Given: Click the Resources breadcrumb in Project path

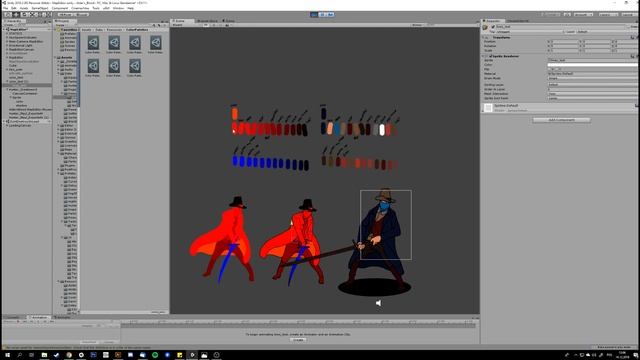Looking at the screenshot, I should coord(114,29).
